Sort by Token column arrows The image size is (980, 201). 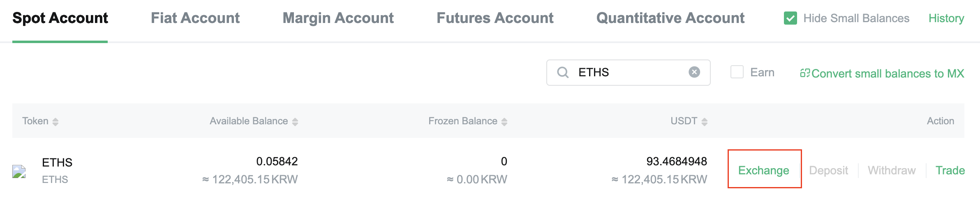pos(55,122)
